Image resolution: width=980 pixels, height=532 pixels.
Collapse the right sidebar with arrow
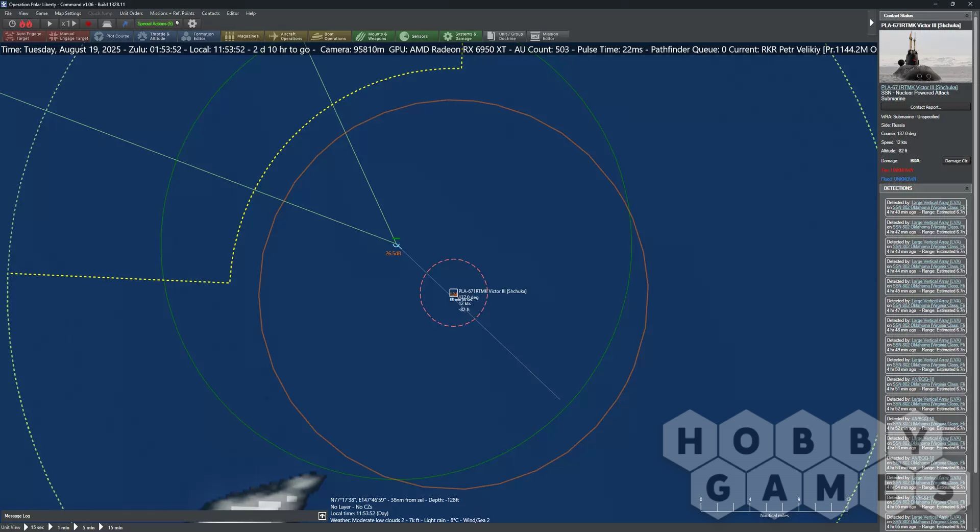tap(871, 22)
